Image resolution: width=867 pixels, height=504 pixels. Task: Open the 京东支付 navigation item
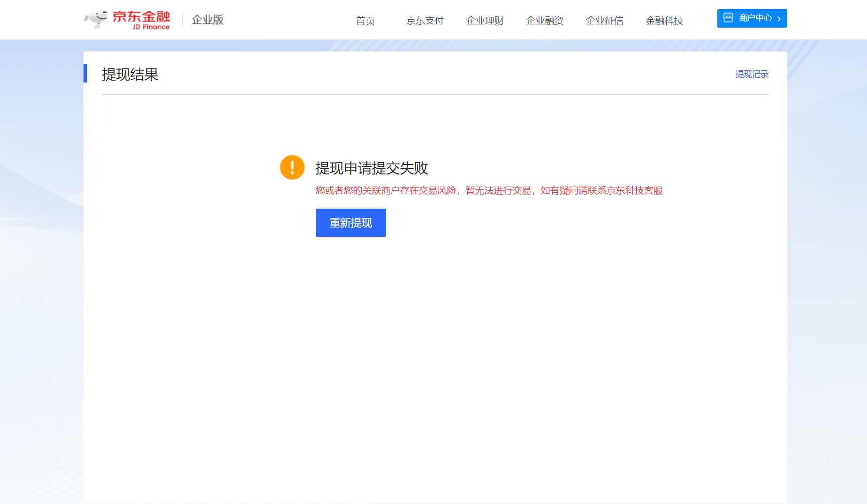point(425,21)
